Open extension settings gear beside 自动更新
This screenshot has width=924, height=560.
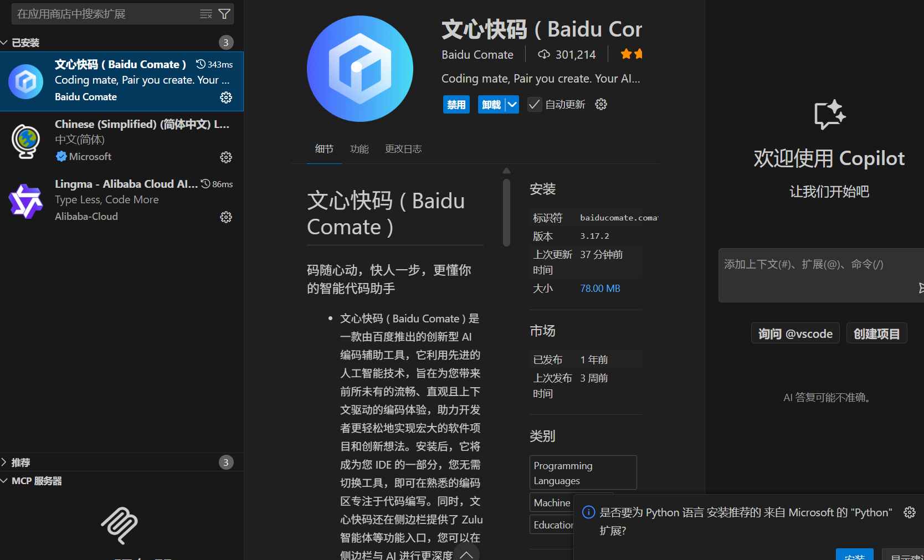click(x=601, y=104)
